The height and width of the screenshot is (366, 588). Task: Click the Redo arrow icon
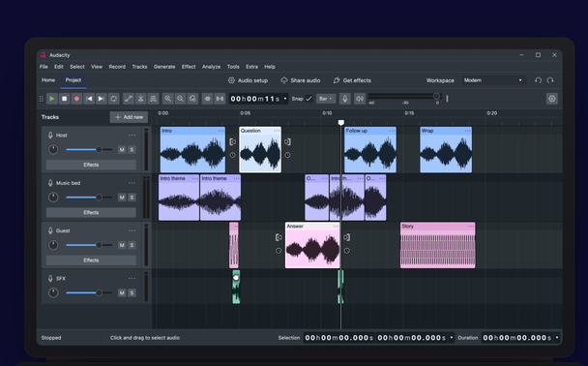pos(550,80)
